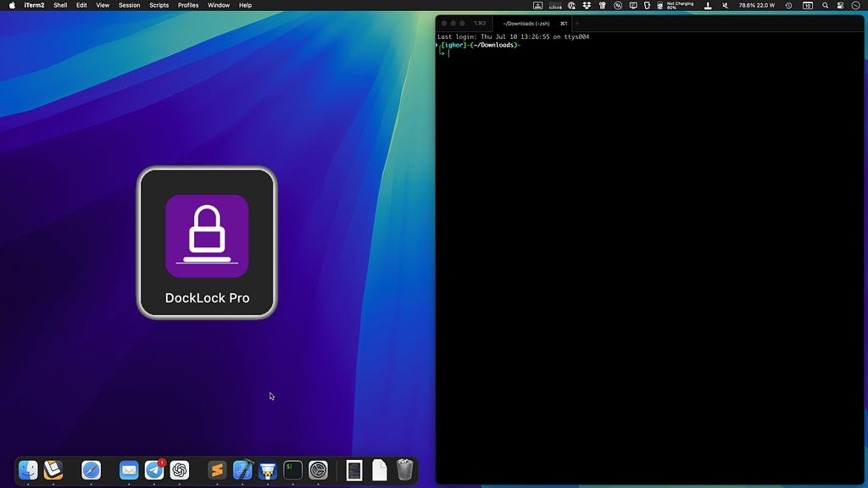Image resolution: width=868 pixels, height=488 pixels.
Task: Open the translate-style circle menu bar icon
Action: (x=618, y=6)
